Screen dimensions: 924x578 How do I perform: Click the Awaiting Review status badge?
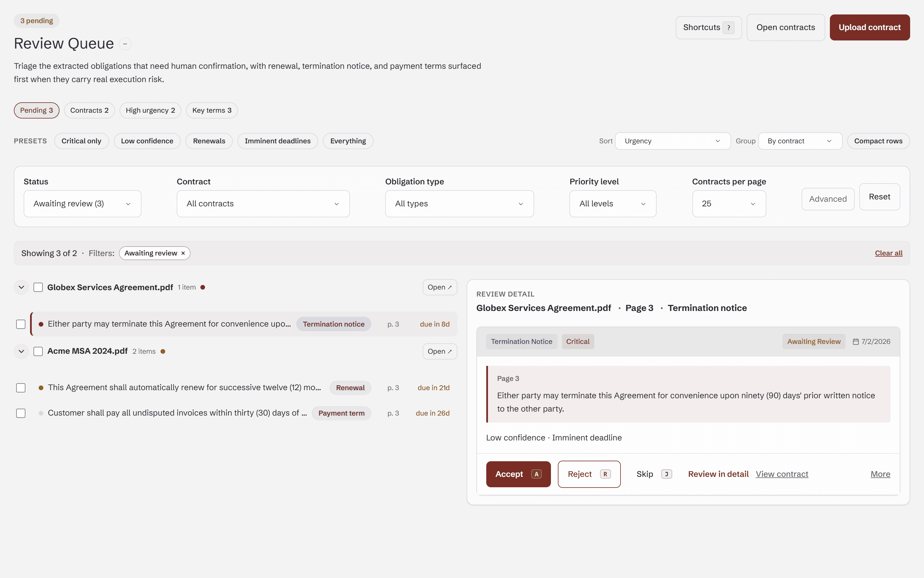814,341
